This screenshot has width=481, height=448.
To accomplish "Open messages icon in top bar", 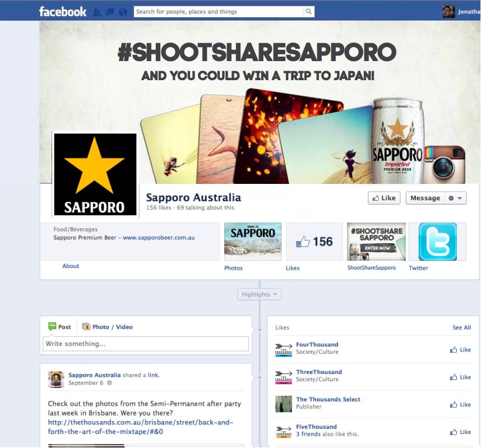I will [x=109, y=12].
